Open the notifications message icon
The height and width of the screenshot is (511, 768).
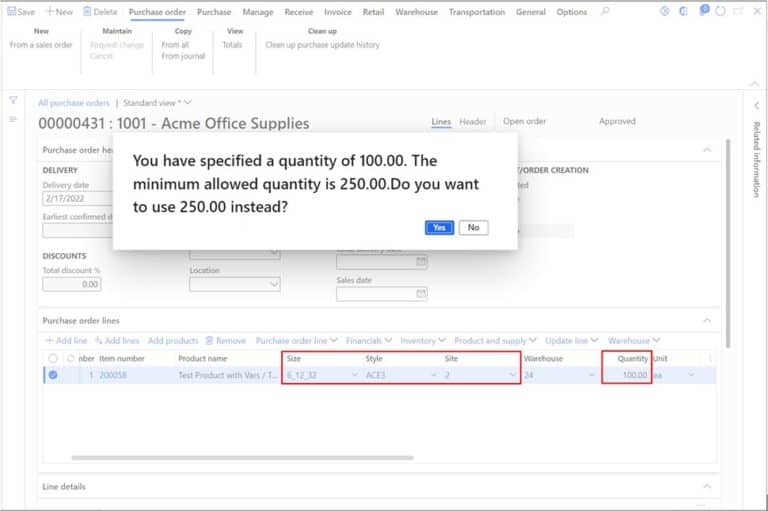pyautogui.click(x=705, y=11)
